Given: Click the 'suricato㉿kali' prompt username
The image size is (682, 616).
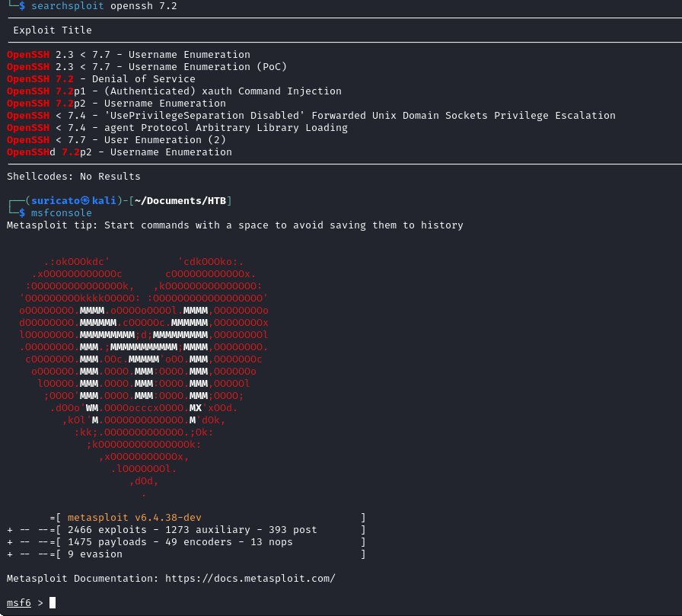Looking at the screenshot, I should click(x=74, y=200).
